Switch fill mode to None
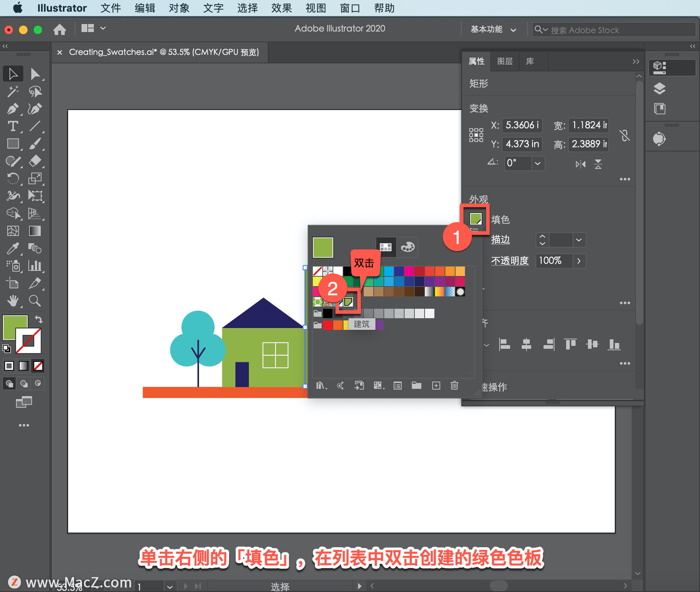 (38, 366)
